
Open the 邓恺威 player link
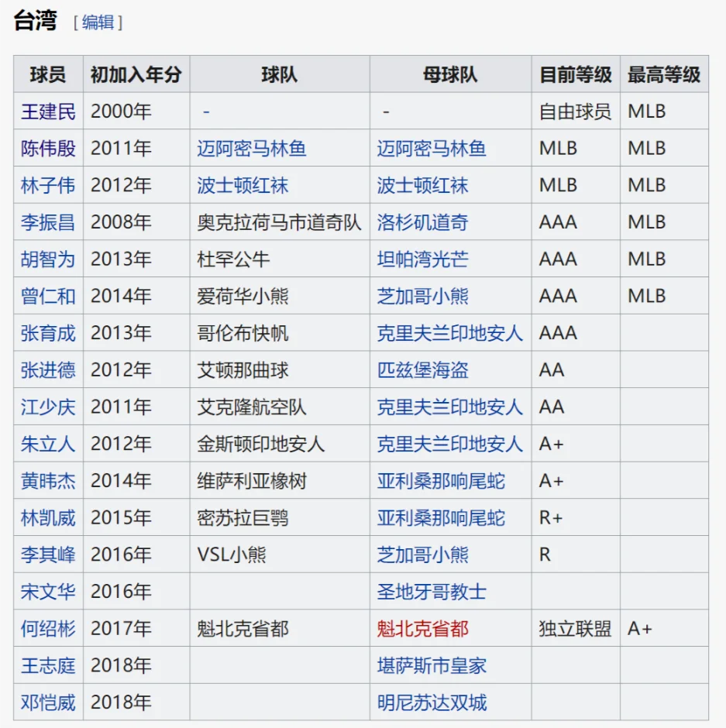pyautogui.click(x=48, y=702)
